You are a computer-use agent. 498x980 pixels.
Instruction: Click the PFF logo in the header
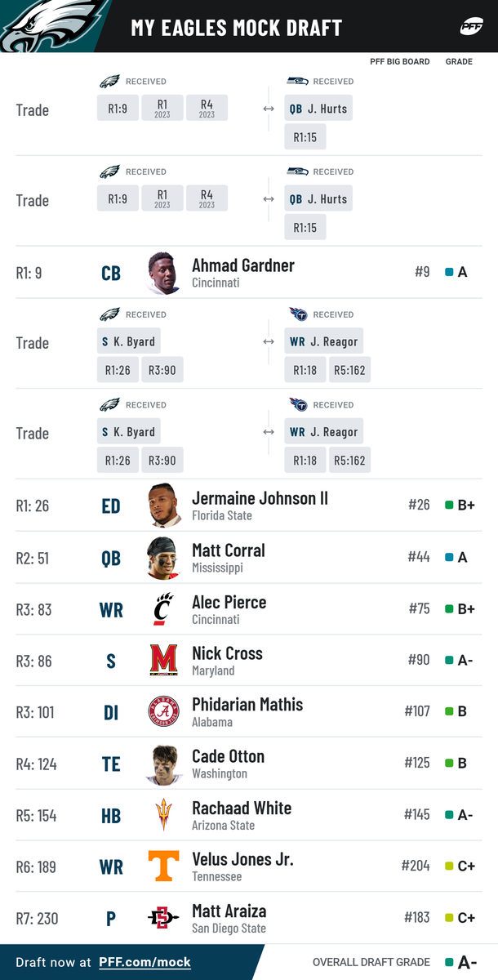coord(471,26)
